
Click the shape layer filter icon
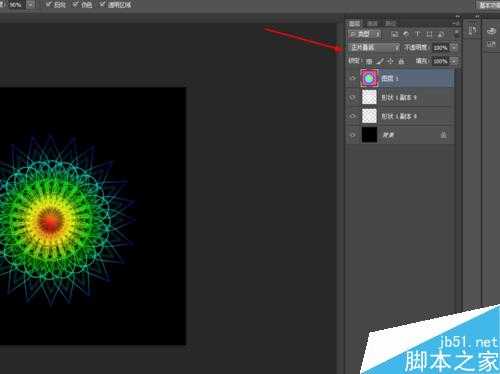point(429,34)
